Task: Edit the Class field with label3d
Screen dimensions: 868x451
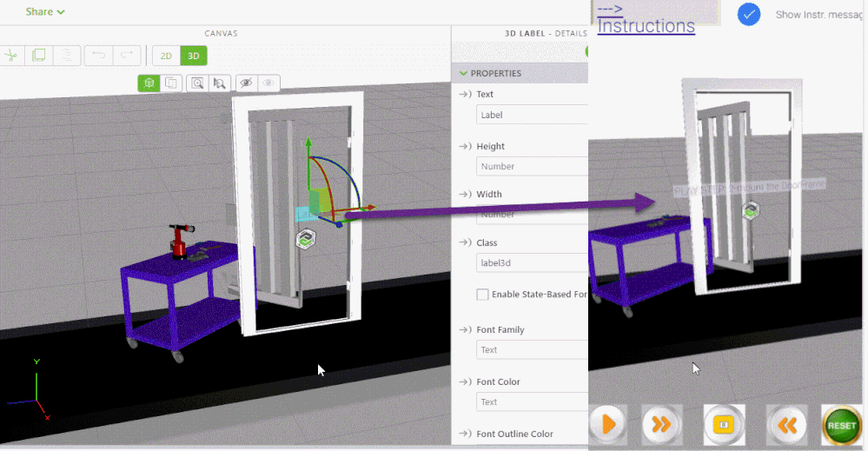Action: [532, 262]
